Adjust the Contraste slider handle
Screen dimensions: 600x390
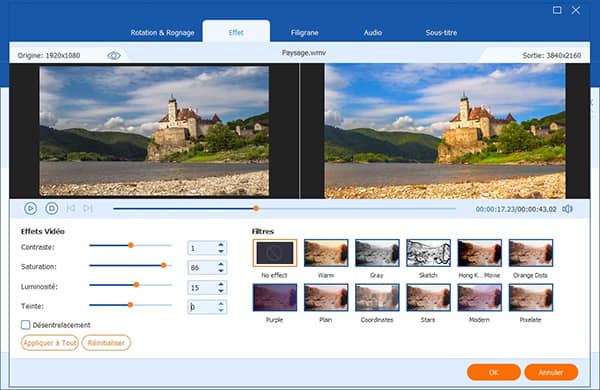[131, 245]
